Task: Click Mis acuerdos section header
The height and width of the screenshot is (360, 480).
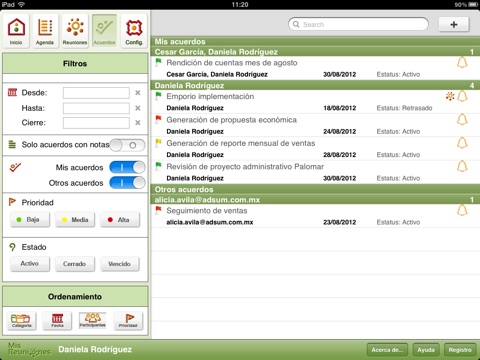Action: click(x=315, y=41)
